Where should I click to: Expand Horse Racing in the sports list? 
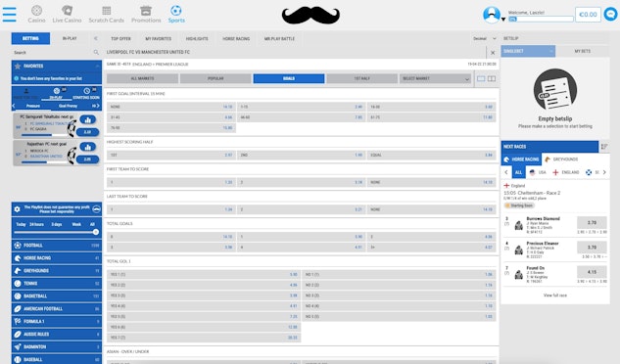click(x=57, y=258)
